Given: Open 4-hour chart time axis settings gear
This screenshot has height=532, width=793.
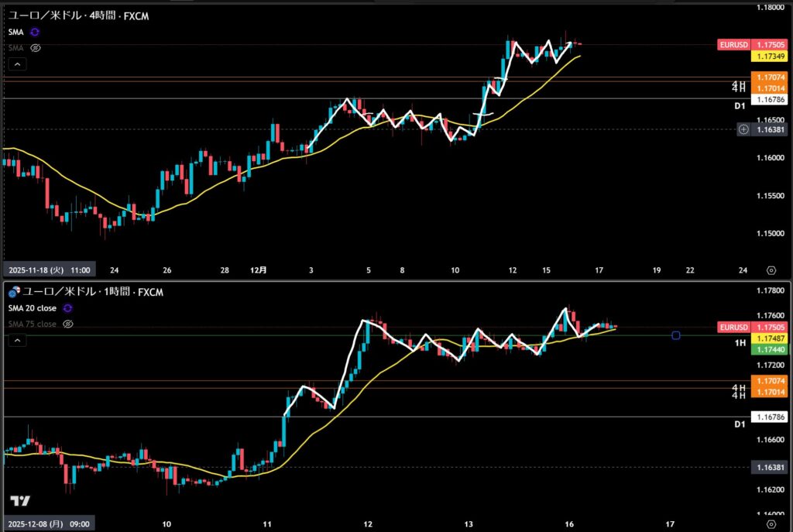Looking at the screenshot, I should point(771,270).
